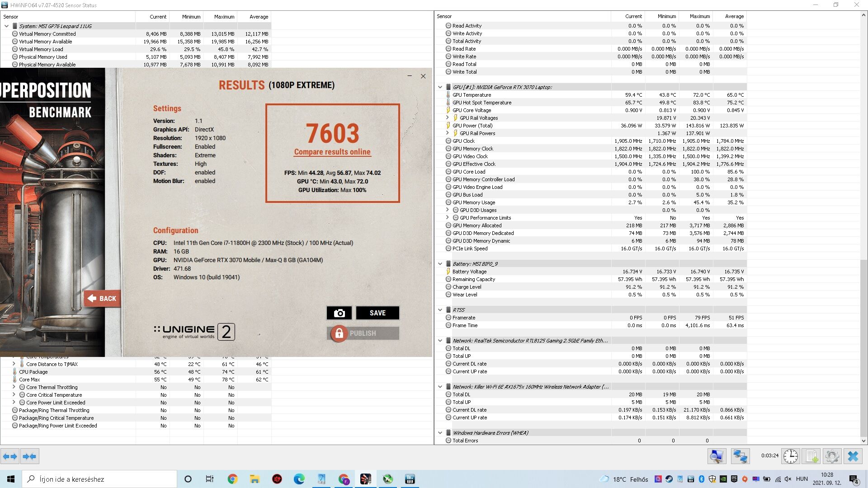Select the GPU Temperature sensor row

pyautogui.click(x=590, y=95)
